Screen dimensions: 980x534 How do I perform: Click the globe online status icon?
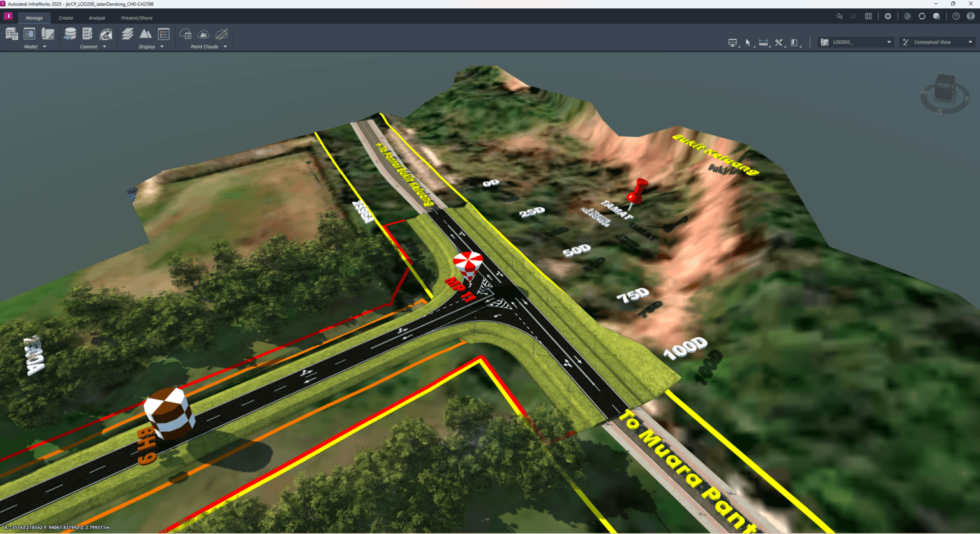pos(907,17)
